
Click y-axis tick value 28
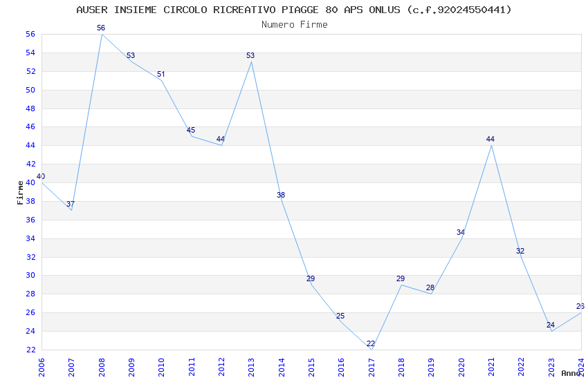tap(30, 294)
